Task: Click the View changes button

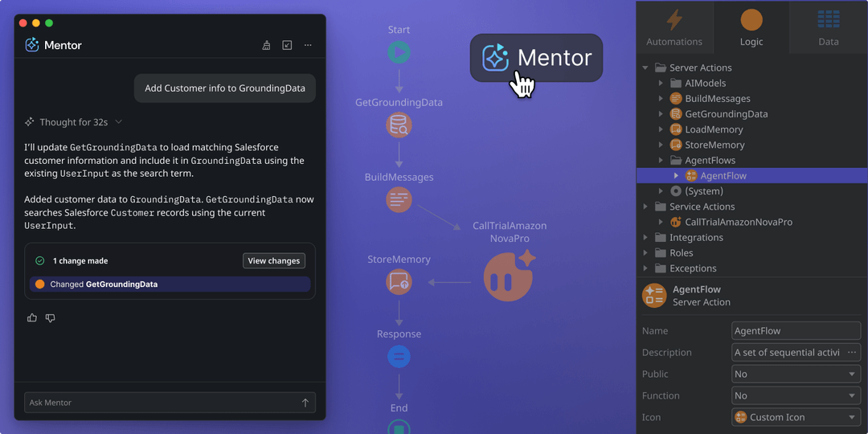Action: tap(274, 260)
